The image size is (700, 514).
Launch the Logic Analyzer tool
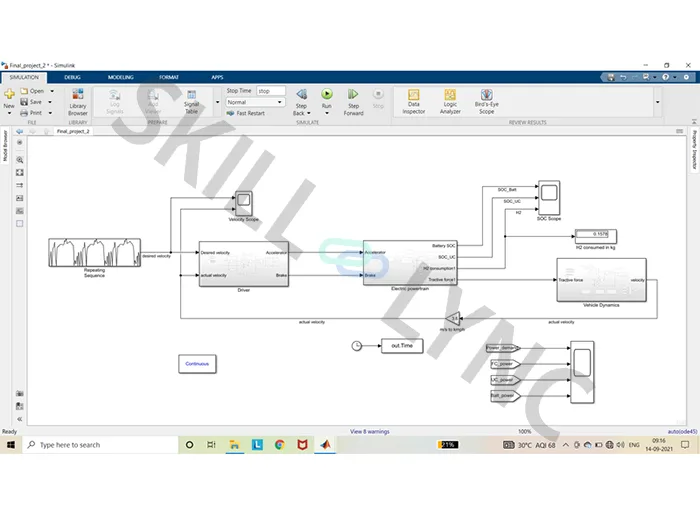[x=450, y=101]
